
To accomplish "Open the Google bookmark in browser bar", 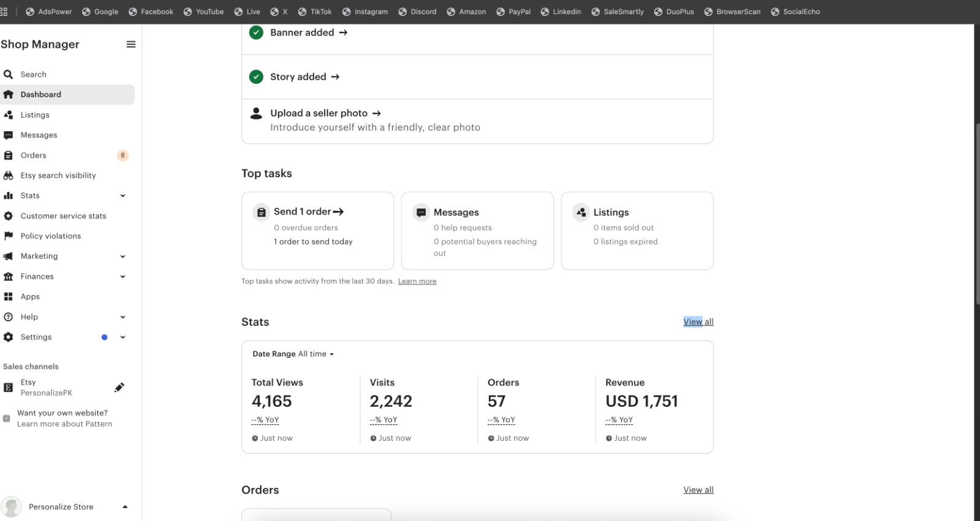I will [x=100, y=12].
